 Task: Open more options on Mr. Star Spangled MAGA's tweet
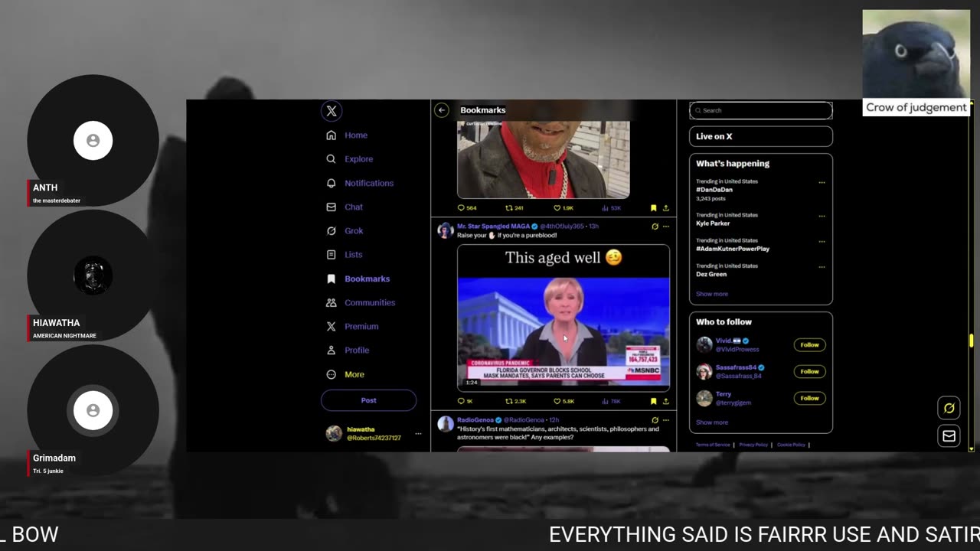pos(665,227)
